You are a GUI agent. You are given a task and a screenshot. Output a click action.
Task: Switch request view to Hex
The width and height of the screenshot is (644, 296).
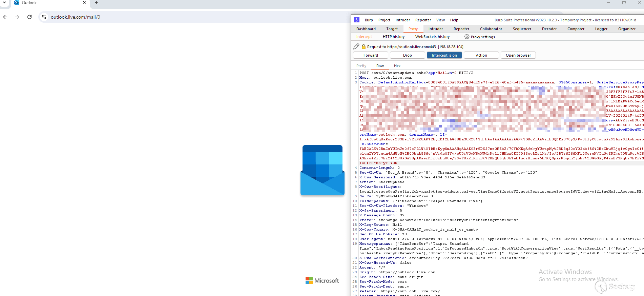(397, 66)
